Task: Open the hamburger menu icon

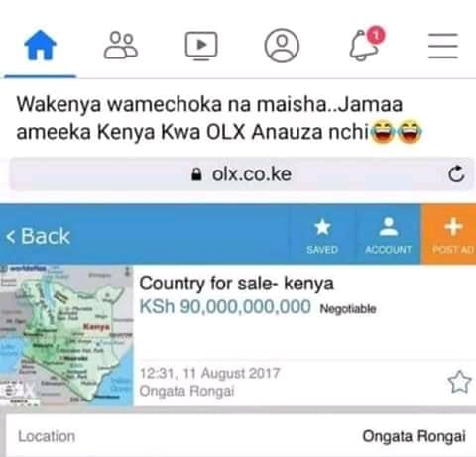Action: 443,46
